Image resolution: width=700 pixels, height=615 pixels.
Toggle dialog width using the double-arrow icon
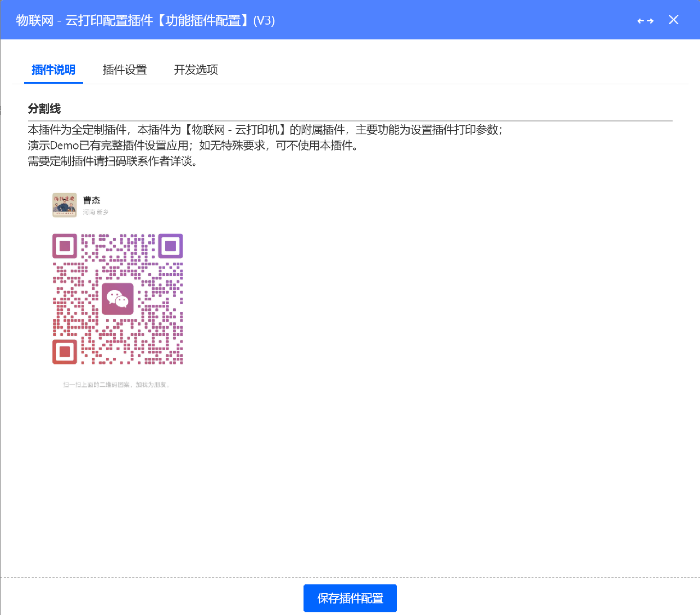pos(645,21)
